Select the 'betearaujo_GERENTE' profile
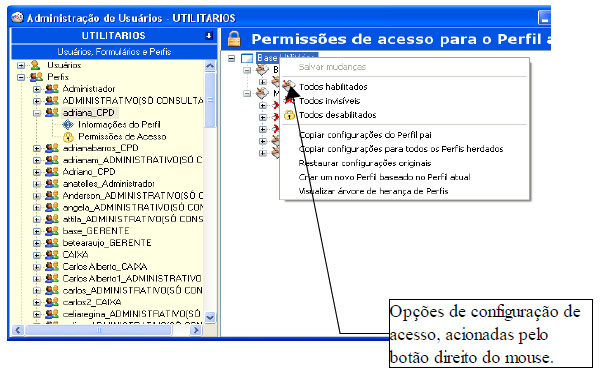The height and width of the screenshot is (376, 600). [107, 243]
